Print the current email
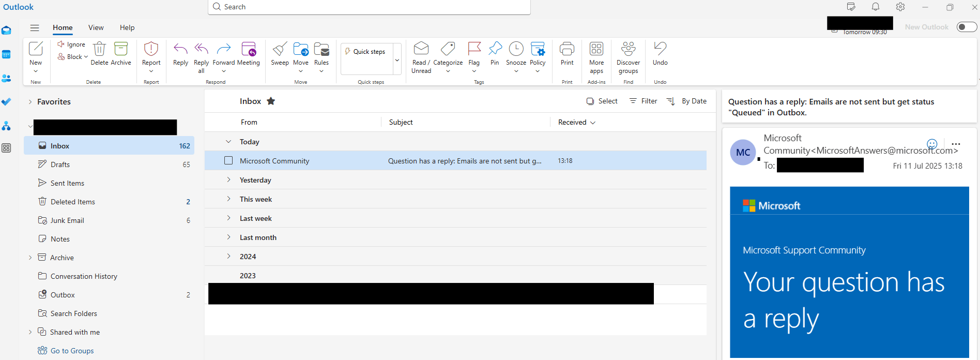The image size is (980, 360). click(567, 54)
